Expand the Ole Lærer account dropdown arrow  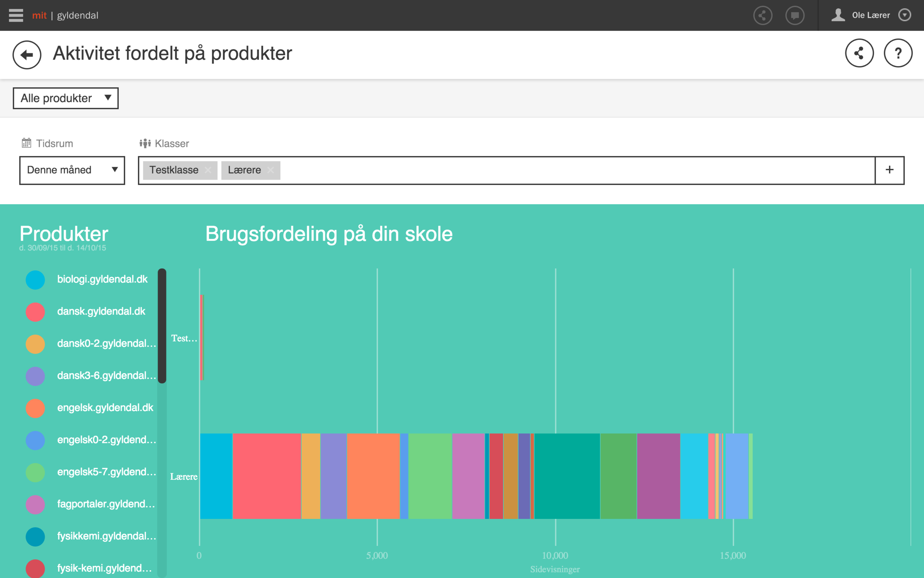click(x=904, y=15)
